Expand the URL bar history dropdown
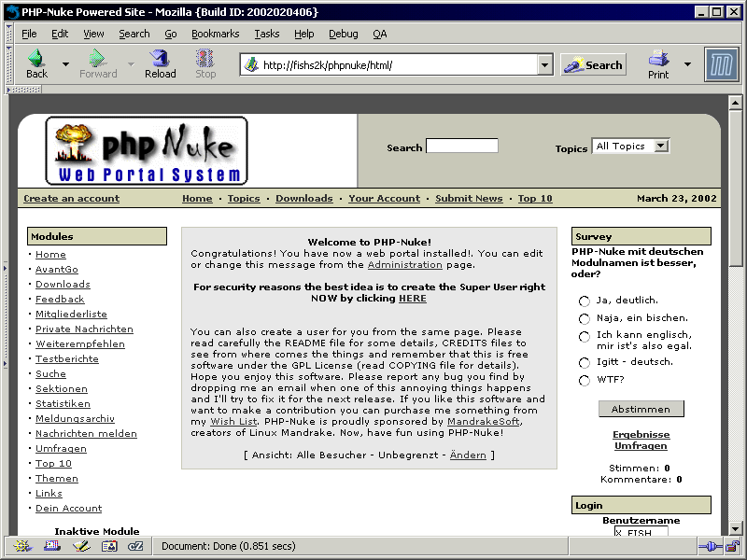This screenshot has width=747, height=560. click(545, 64)
